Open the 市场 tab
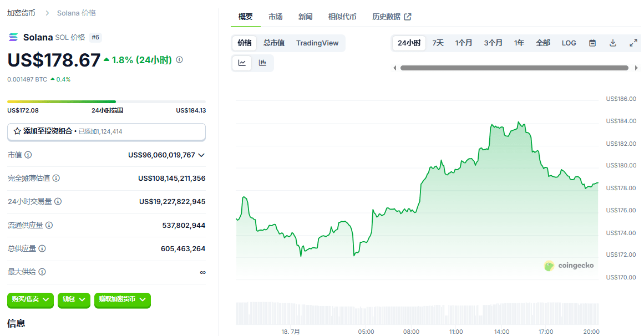The image size is (644, 336). [276, 17]
